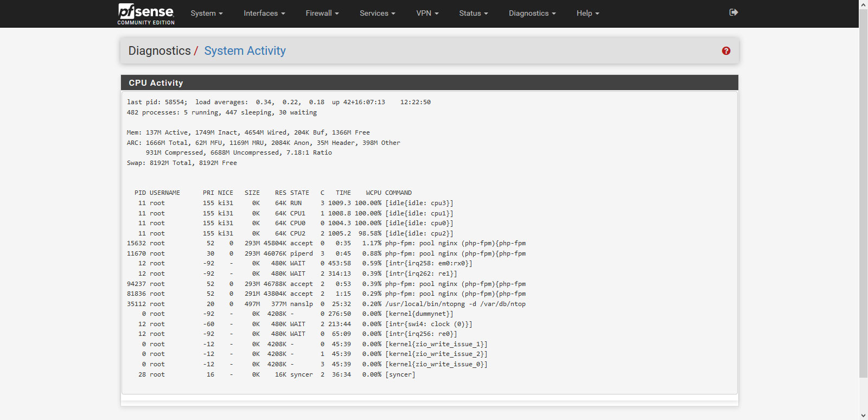Viewport: 868px width, 420px height.
Task: Click the Diagnostics breadcrumb text
Action: [x=159, y=51]
